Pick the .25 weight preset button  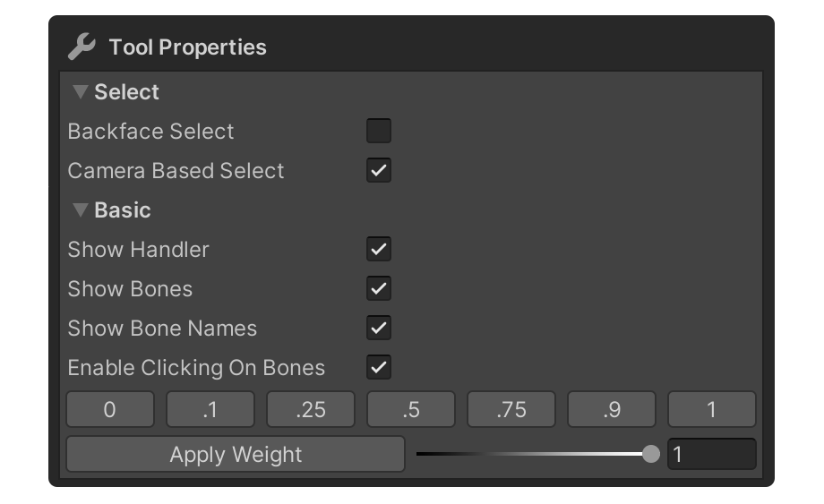311,410
